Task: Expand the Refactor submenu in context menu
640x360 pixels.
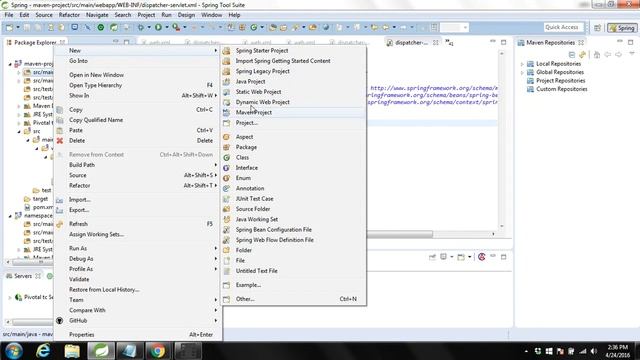Action: tap(138, 185)
